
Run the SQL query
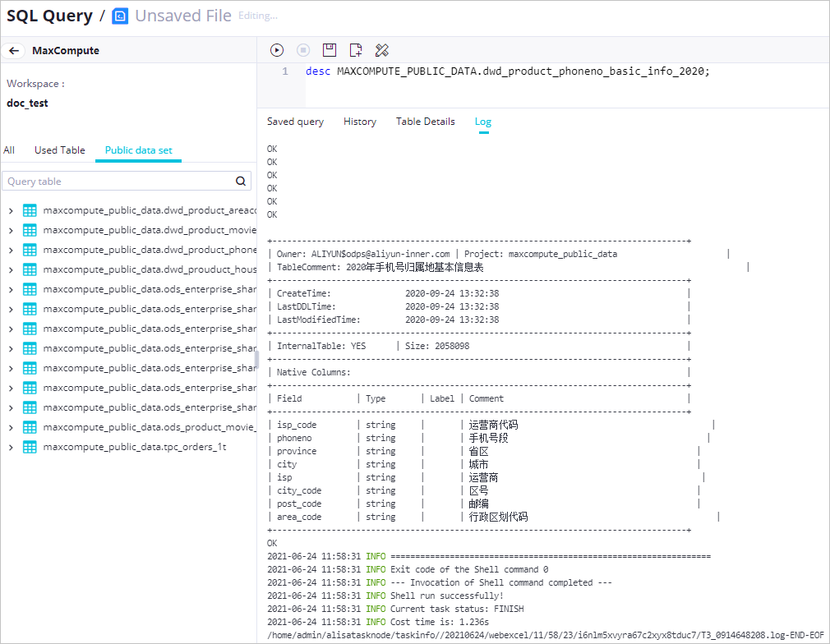coord(277,49)
